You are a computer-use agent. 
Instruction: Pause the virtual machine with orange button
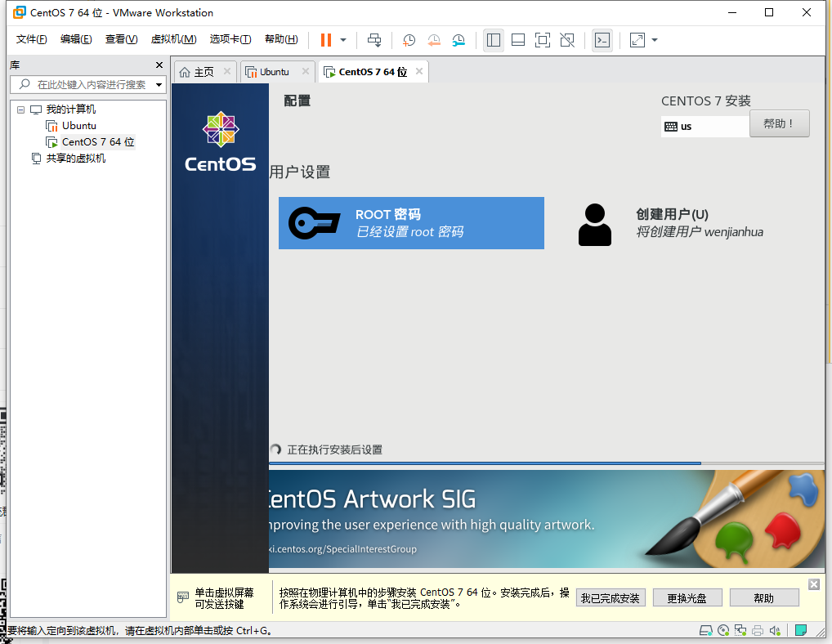point(326,40)
